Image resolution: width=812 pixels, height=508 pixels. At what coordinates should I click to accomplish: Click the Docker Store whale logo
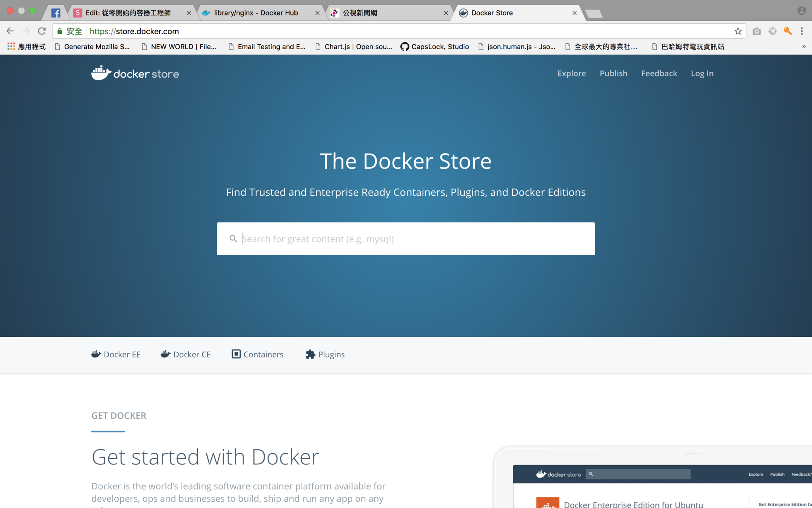click(x=101, y=73)
